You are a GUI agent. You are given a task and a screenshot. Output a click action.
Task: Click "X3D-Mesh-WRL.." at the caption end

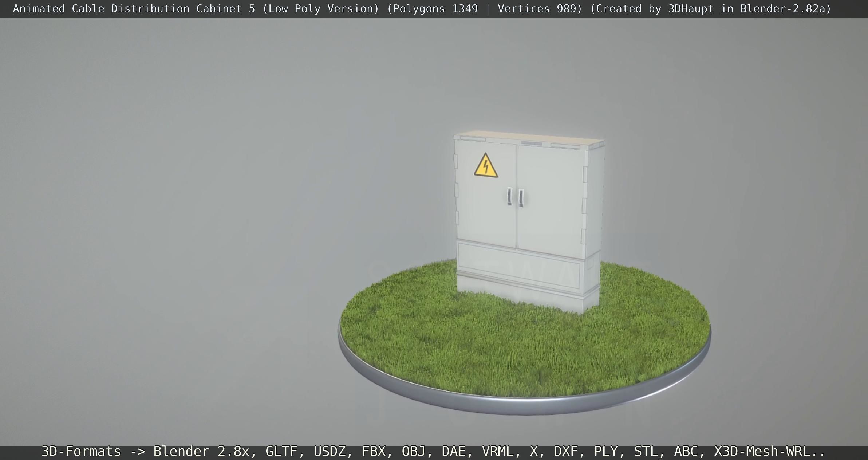coord(770,452)
